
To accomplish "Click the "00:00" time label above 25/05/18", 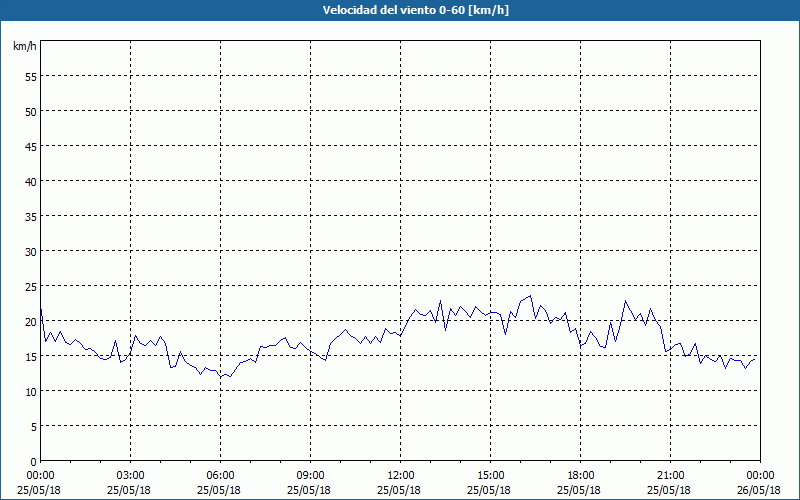I will tap(40, 476).
